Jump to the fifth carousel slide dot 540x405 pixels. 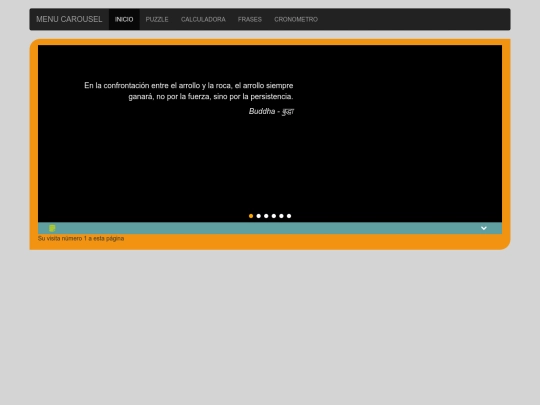(x=281, y=216)
